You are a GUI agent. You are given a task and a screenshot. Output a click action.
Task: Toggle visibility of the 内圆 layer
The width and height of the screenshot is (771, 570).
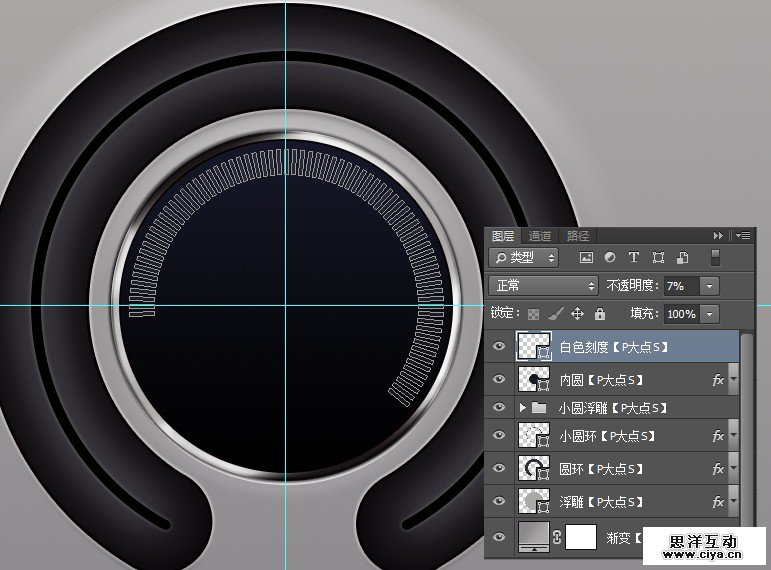(499, 380)
